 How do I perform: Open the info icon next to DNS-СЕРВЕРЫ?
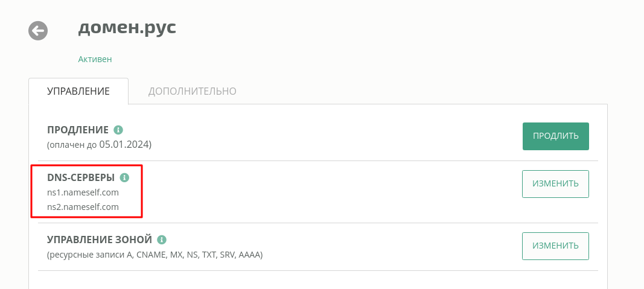(x=124, y=178)
